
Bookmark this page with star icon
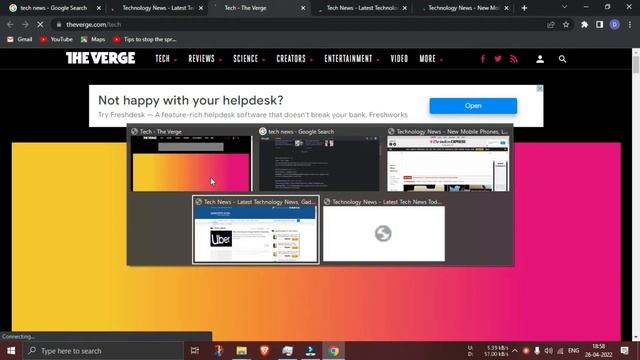coord(566,24)
